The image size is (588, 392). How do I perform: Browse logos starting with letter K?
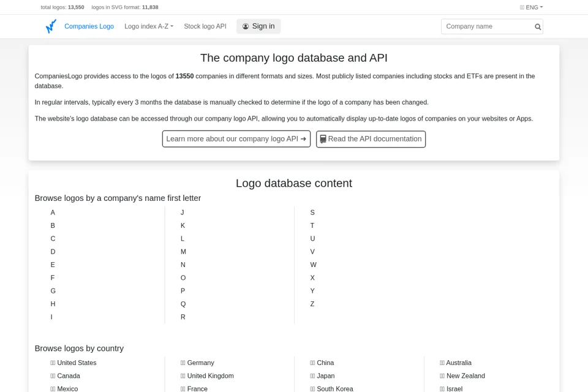click(x=183, y=225)
